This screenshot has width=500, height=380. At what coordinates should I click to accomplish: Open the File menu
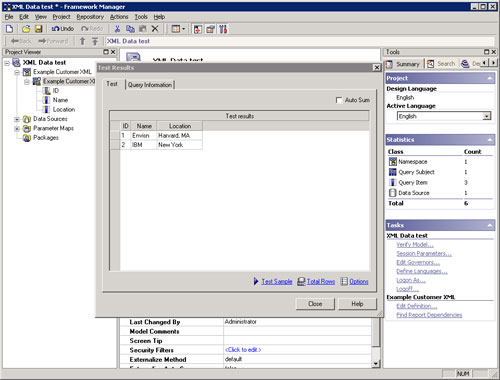[9, 17]
